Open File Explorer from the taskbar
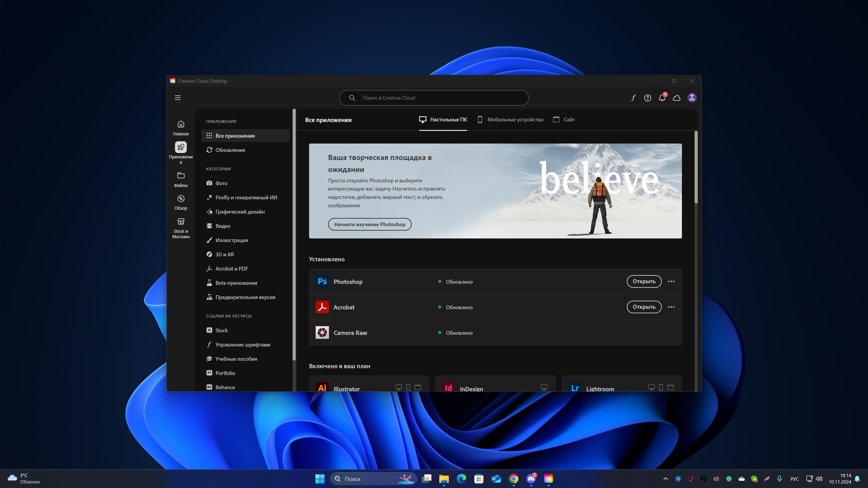 point(444,479)
